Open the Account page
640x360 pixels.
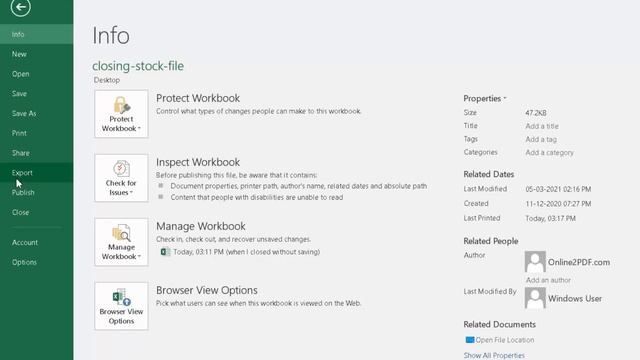pos(37,242)
